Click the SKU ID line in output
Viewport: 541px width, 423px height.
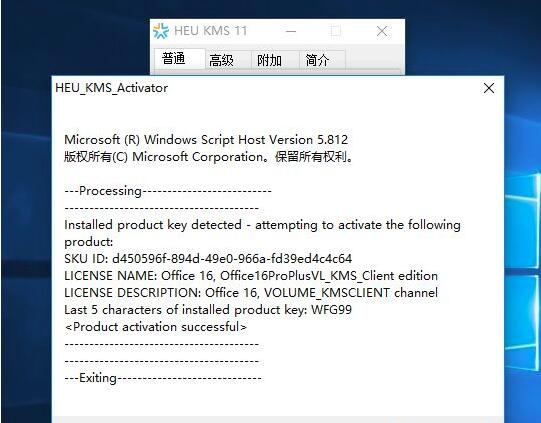(x=208, y=258)
